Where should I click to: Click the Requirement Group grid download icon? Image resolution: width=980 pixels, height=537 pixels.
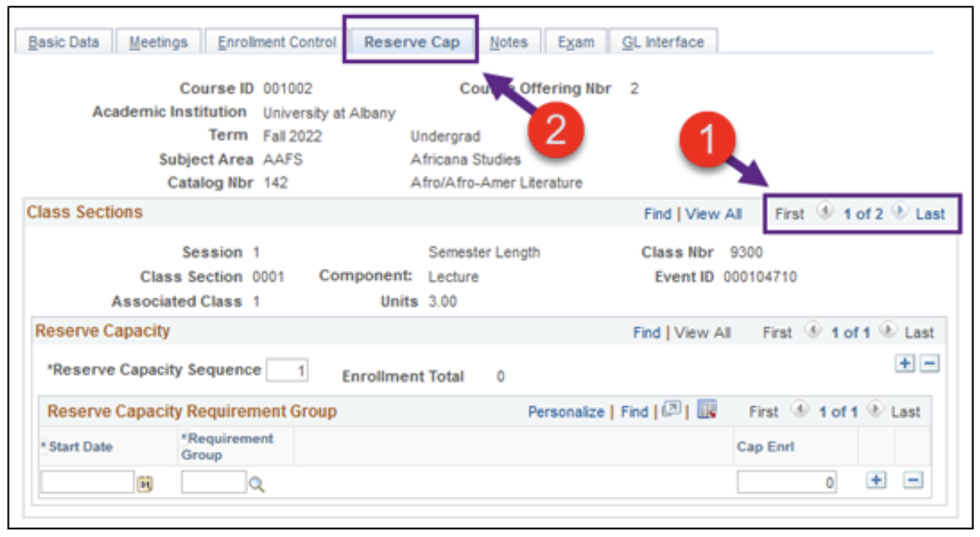707,410
